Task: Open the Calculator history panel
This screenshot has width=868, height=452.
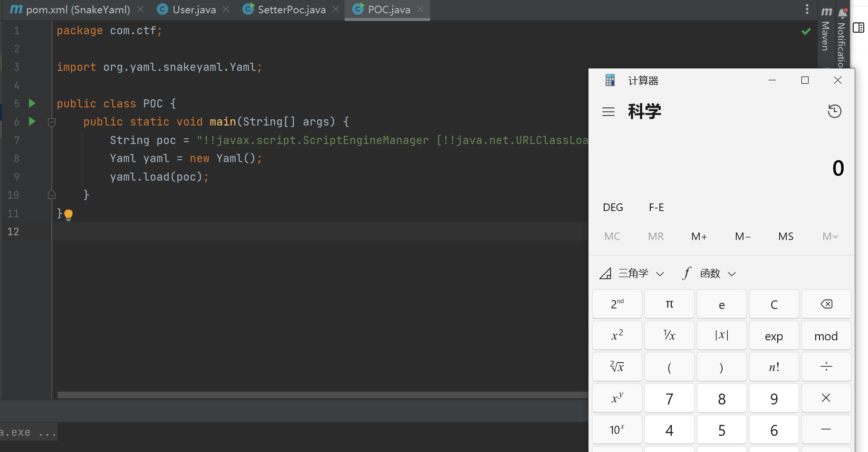Action: (835, 111)
